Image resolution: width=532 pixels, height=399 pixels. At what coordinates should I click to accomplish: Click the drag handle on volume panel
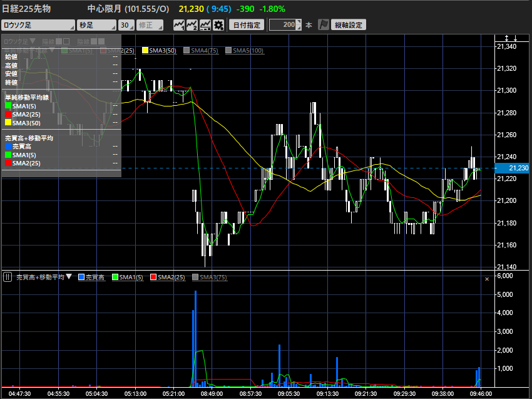pyautogui.click(x=8, y=277)
